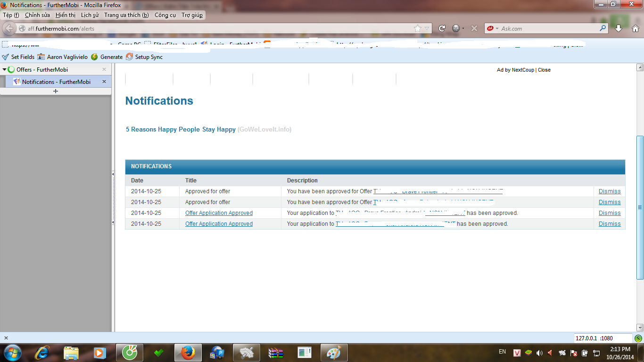Add a new tab with the plus button
Image resolution: width=644 pixels, height=362 pixels.
click(x=56, y=91)
